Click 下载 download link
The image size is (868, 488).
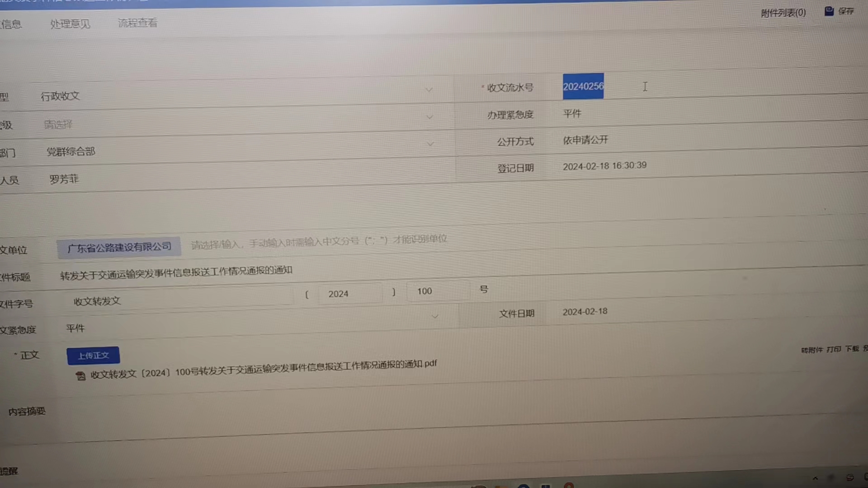pyautogui.click(x=852, y=349)
